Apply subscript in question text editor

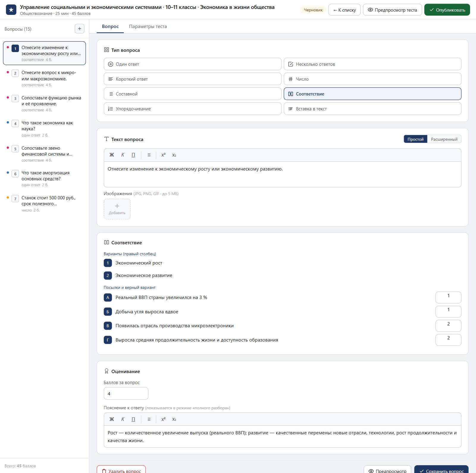coord(174,155)
